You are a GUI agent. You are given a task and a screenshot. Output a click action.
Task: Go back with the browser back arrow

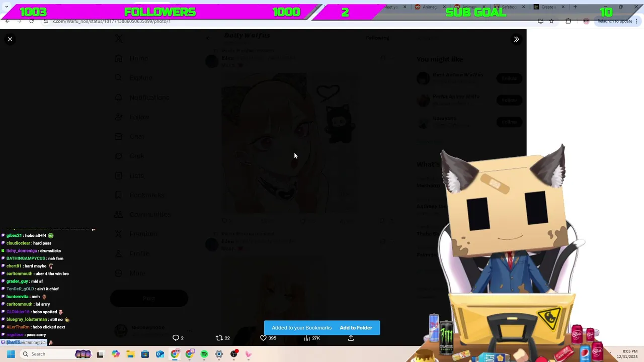pyautogui.click(x=7, y=21)
